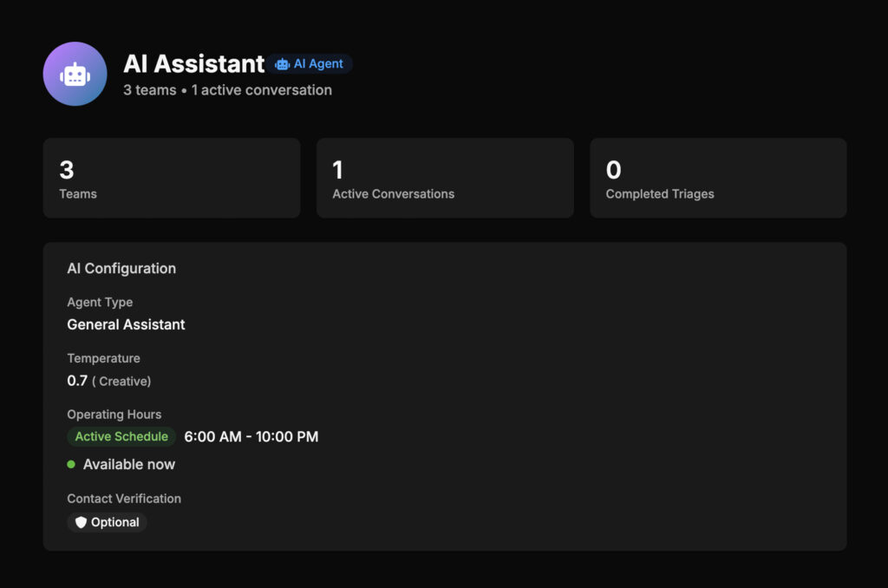Toggle Contact Verification to Optional

107,522
